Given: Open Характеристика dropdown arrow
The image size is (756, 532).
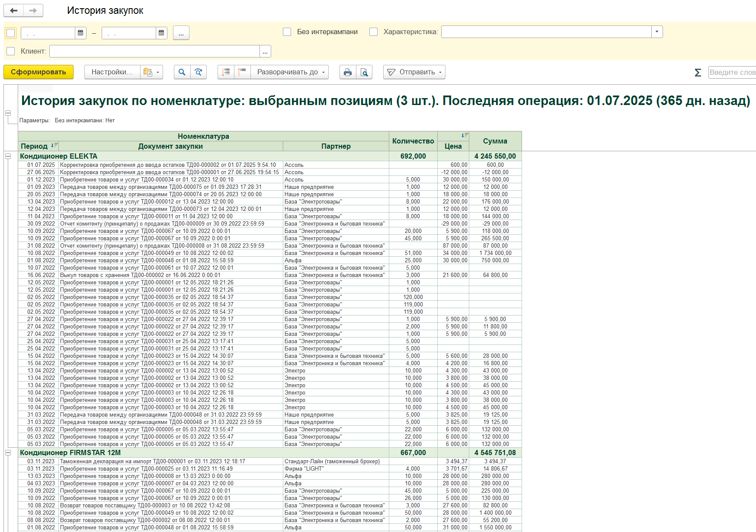Looking at the screenshot, I should (657, 32).
